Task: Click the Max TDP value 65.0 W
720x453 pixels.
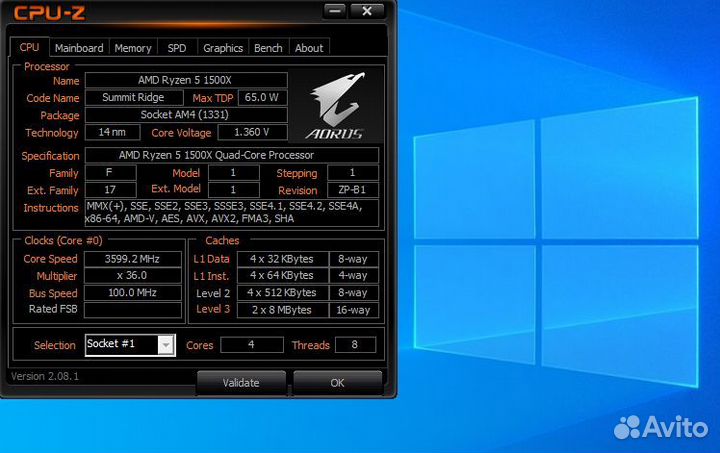Action: pos(262,97)
